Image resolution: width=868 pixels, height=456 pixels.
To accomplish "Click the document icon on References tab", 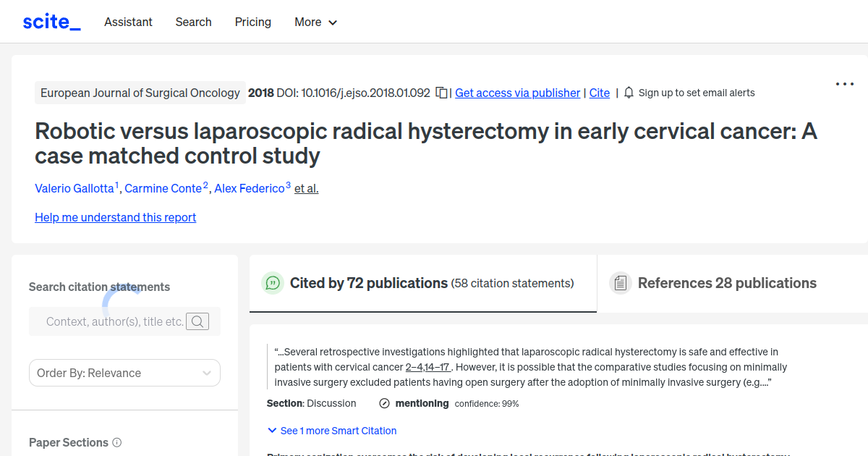I will tap(621, 282).
